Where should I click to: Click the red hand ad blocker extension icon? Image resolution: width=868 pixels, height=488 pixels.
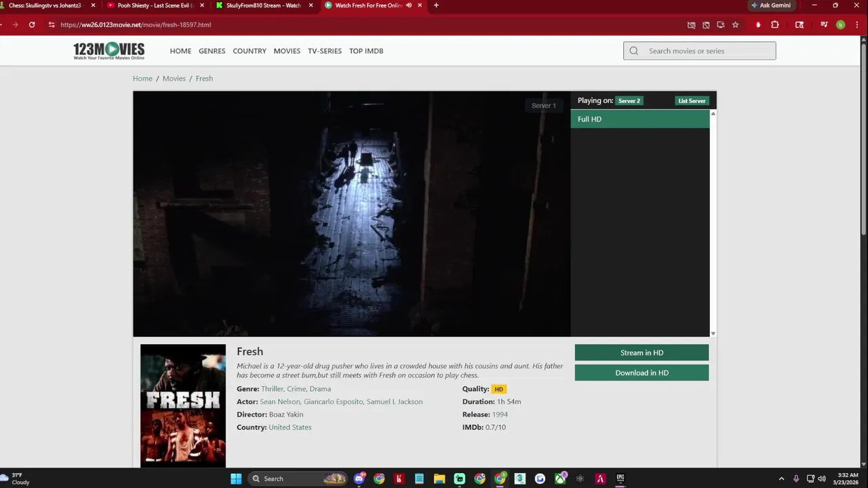758,25
